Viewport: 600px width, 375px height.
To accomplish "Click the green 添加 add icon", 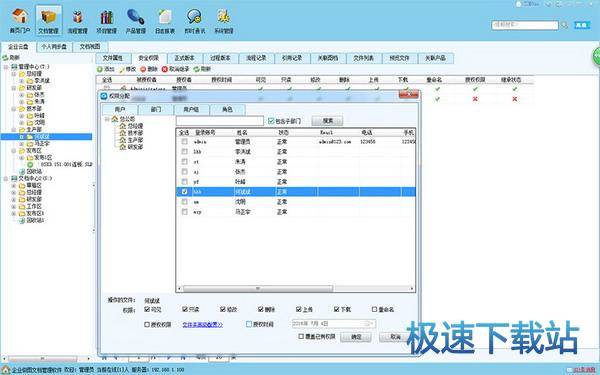I will click(99, 69).
